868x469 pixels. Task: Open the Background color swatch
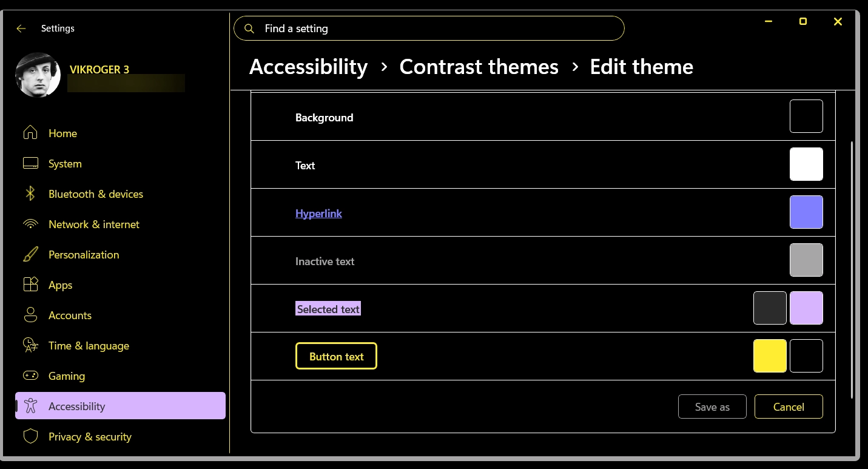pyautogui.click(x=806, y=115)
